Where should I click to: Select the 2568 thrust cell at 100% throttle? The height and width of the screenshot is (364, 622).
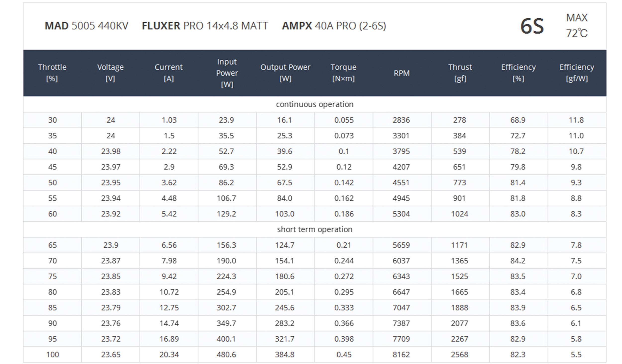(460, 355)
